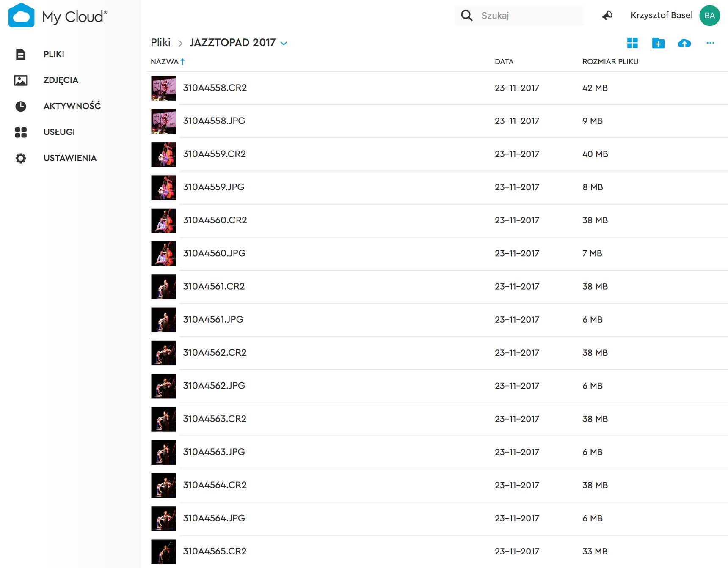Screen dimensions: 728x568
Task: Open thumbnail of 310A4559.JPG
Action: [x=163, y=187]
